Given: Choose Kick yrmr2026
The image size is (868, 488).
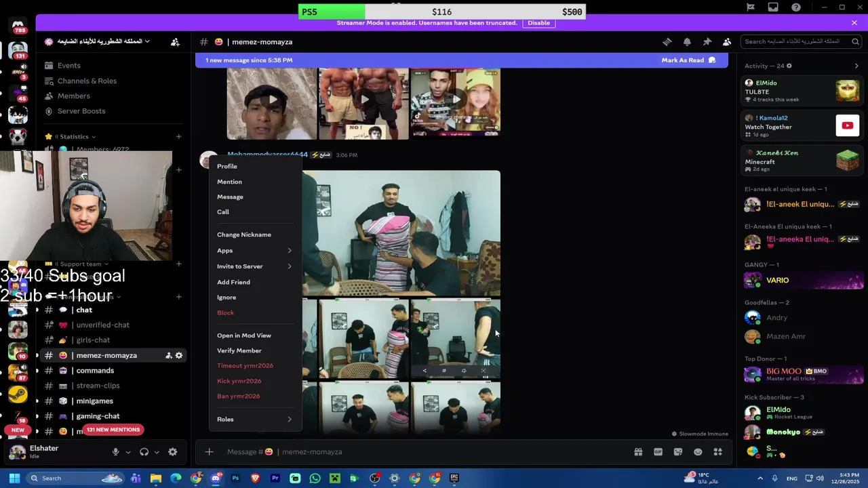Looking at the screenshot, I should point(255,381).
